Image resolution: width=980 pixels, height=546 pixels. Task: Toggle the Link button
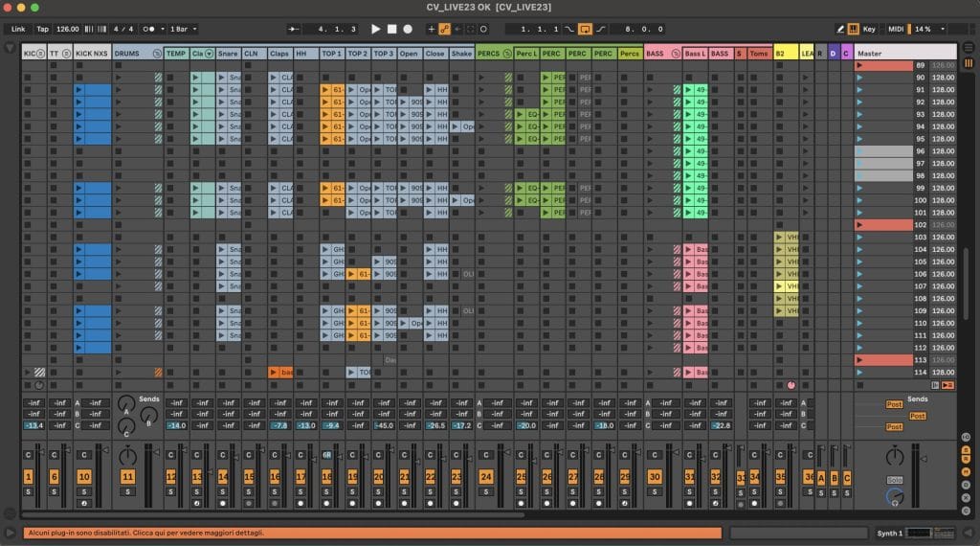point(18,29)
